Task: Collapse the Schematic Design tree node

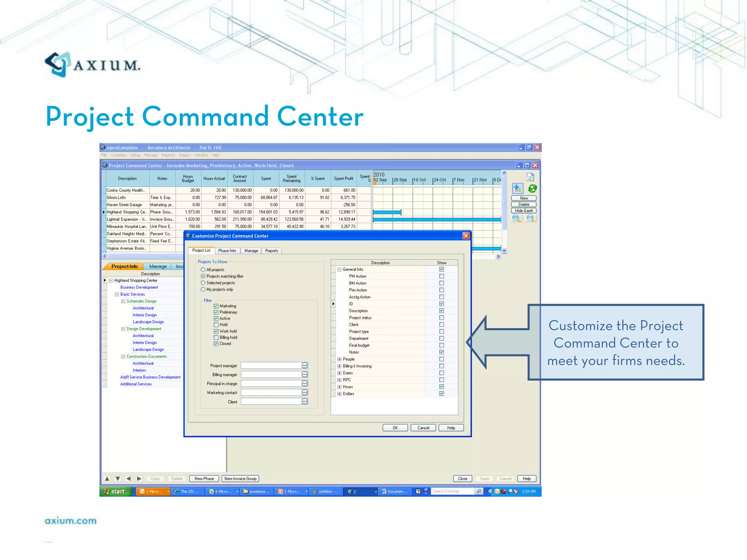Action: coord(123,301)
